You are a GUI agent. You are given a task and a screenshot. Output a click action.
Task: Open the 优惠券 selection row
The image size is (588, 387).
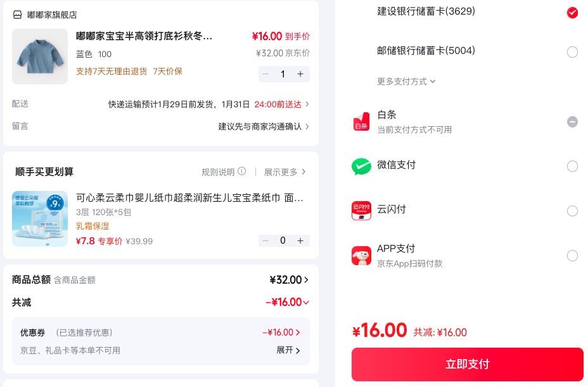(160, 332)
